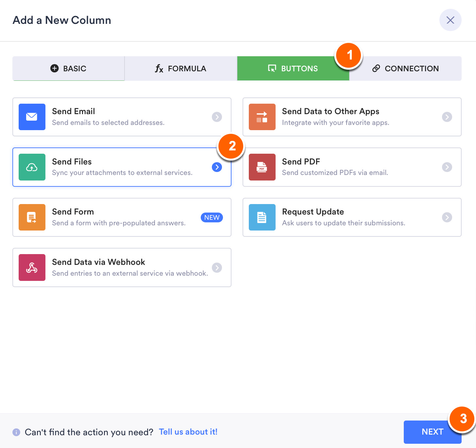The height and width of the screenshot is (448, 476).
Task: Click the red Send PDF icon
Action: 262,167
